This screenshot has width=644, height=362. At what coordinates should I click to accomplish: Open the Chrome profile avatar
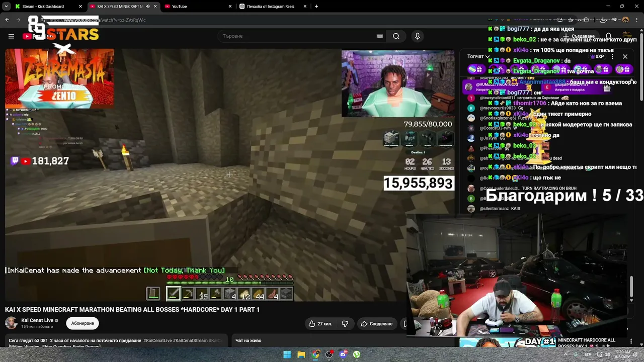(625, 20)
